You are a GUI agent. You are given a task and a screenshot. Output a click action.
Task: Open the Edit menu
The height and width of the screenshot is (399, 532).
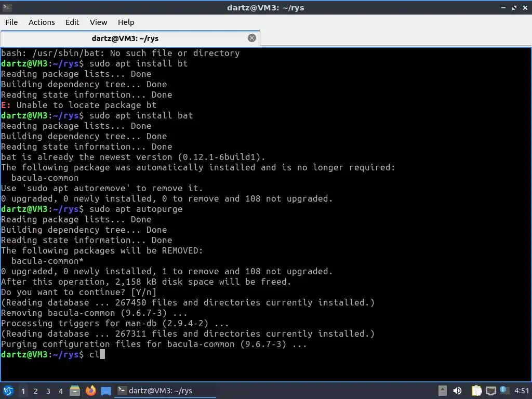[x=72, y=22]
